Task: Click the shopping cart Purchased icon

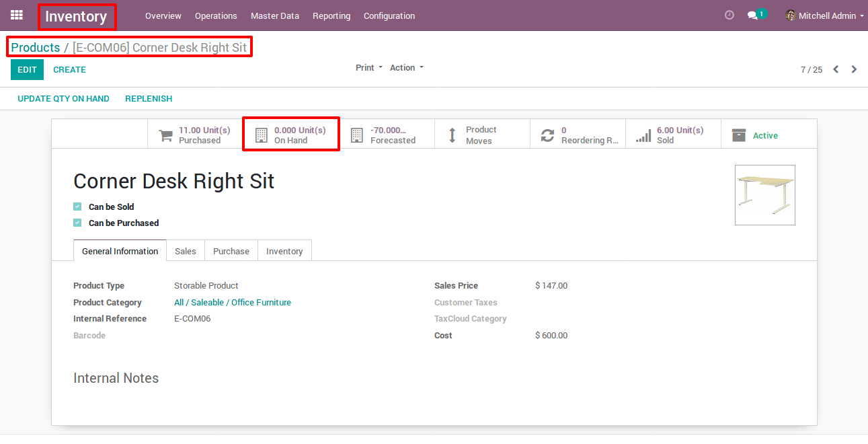Action: [165, 135]
